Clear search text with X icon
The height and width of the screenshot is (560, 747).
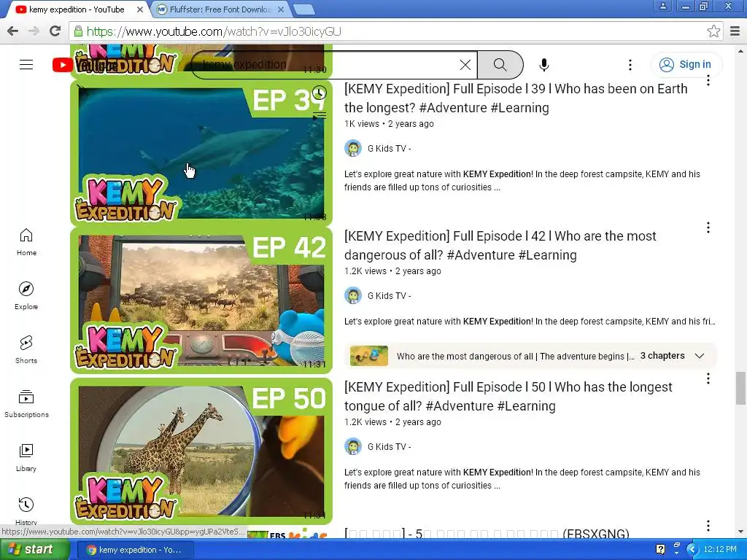[x=465, y=65]
